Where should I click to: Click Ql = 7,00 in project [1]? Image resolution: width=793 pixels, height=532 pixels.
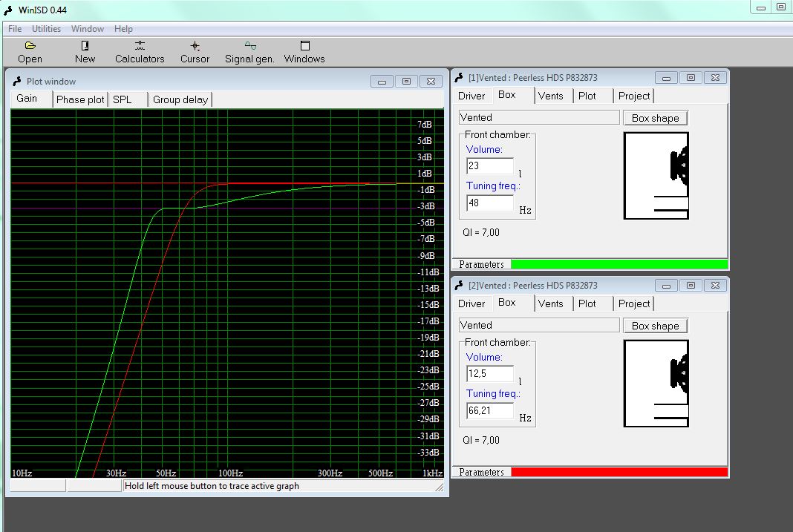tap(481, 232)
